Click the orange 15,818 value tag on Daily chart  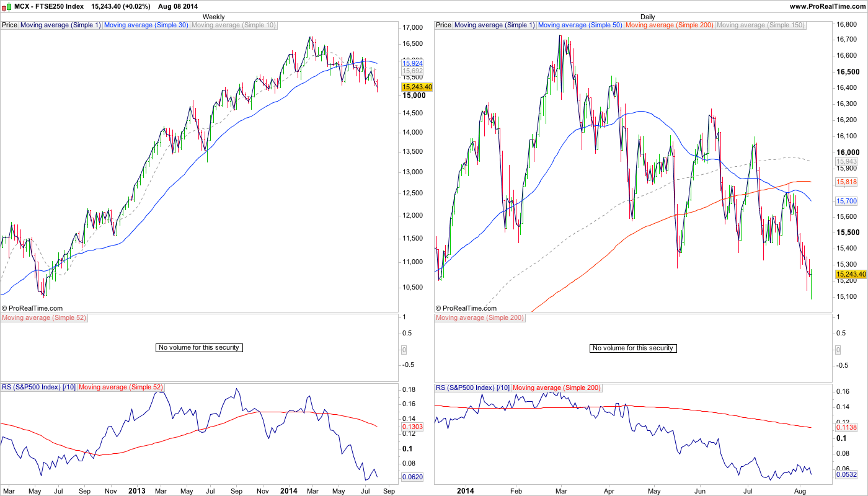(846, 182)
